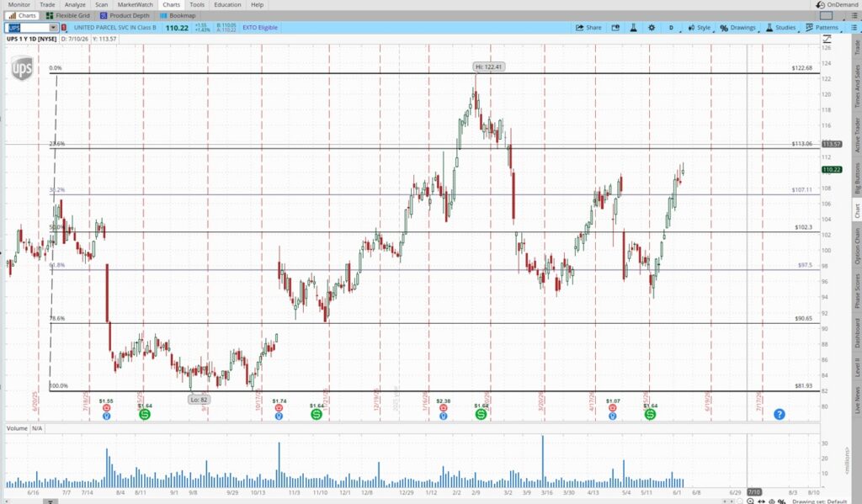Open the Tools main tab
Screen dimensions: 862x504
coord(197,4)
